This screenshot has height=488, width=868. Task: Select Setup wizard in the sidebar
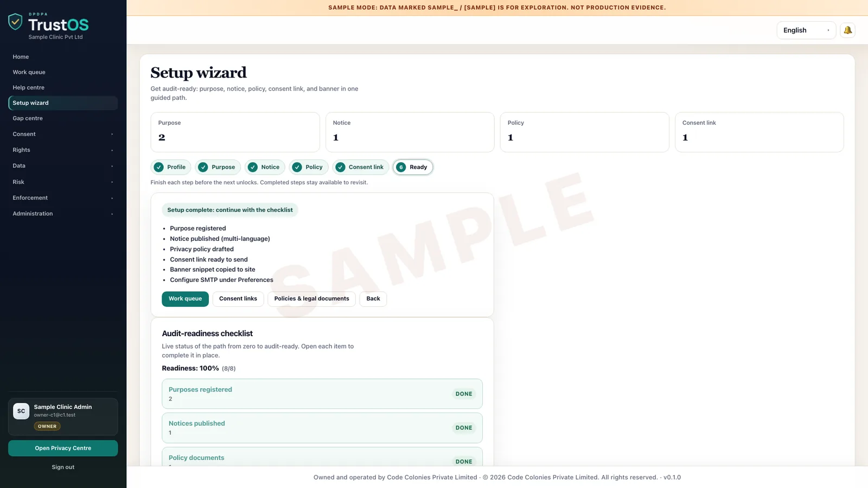click(x=63, y=103)
